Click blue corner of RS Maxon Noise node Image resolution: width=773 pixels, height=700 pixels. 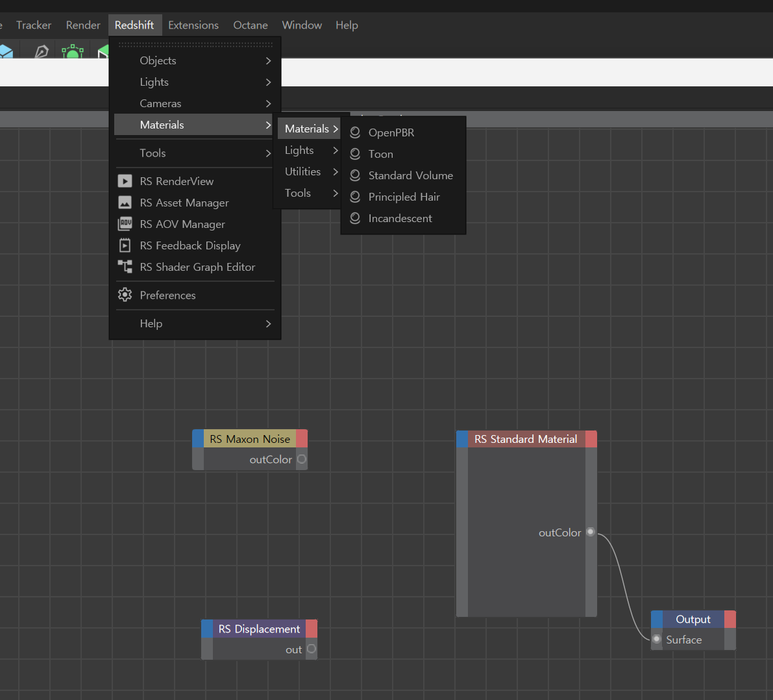click(x=198, y=438)
